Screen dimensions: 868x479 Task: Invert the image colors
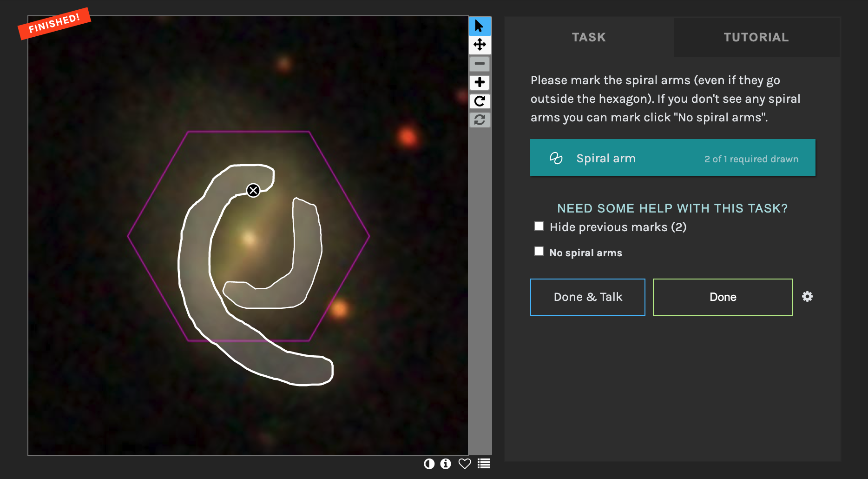pos(429,464)
